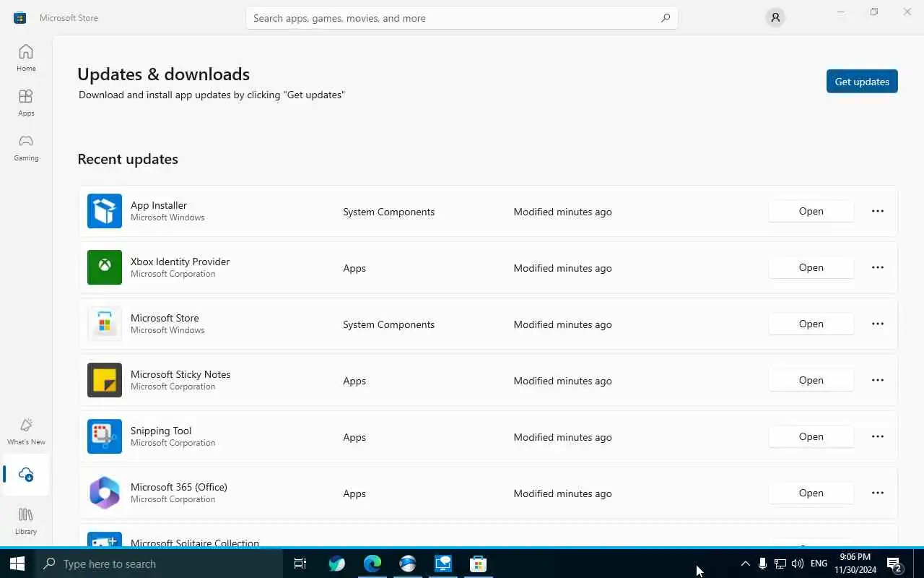The height and width of the screenshot is (578, 924).
Task: Open the user profile account icon
Action: tap(775, 18)
